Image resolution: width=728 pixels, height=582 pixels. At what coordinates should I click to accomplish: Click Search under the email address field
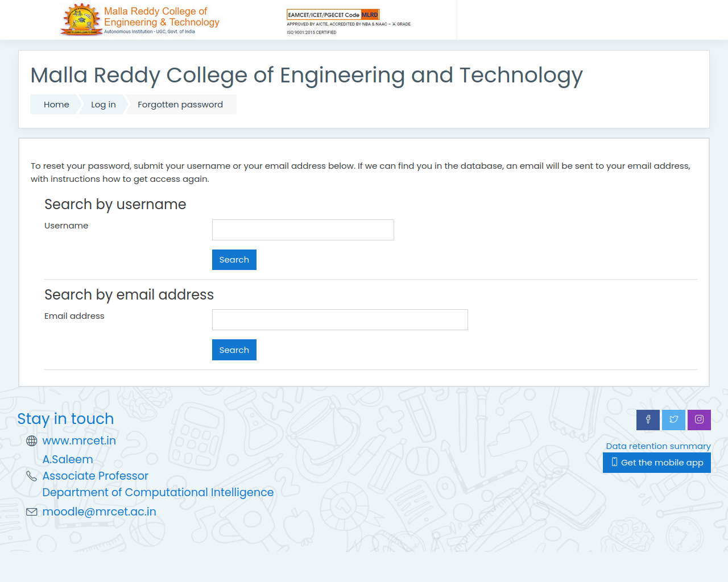tap(234, 350)
